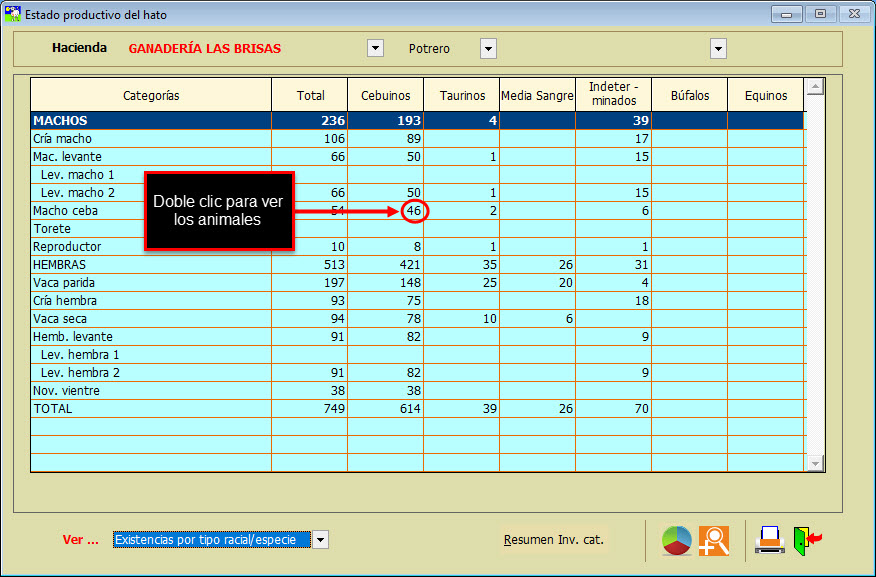Expand the Hacienda dropdown arrow
Screen dimensions: 876x577
tap(375, 49)
